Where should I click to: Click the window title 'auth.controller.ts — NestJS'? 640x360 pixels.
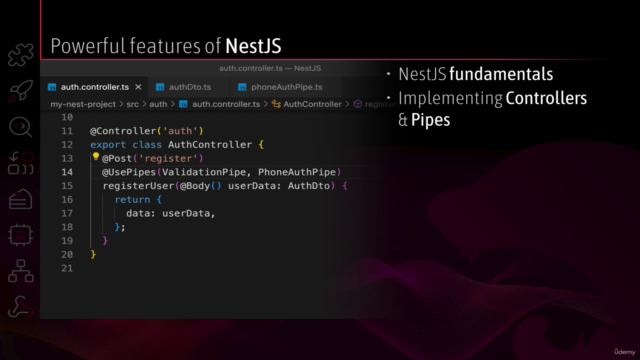pyautogui.click(x=270, y=68)
